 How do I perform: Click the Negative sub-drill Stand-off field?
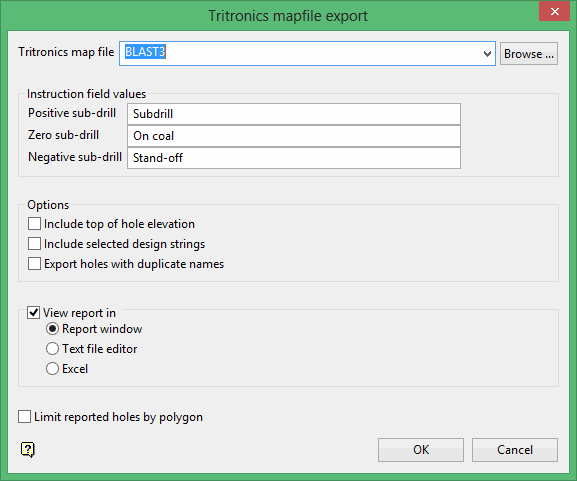[294, 158]
